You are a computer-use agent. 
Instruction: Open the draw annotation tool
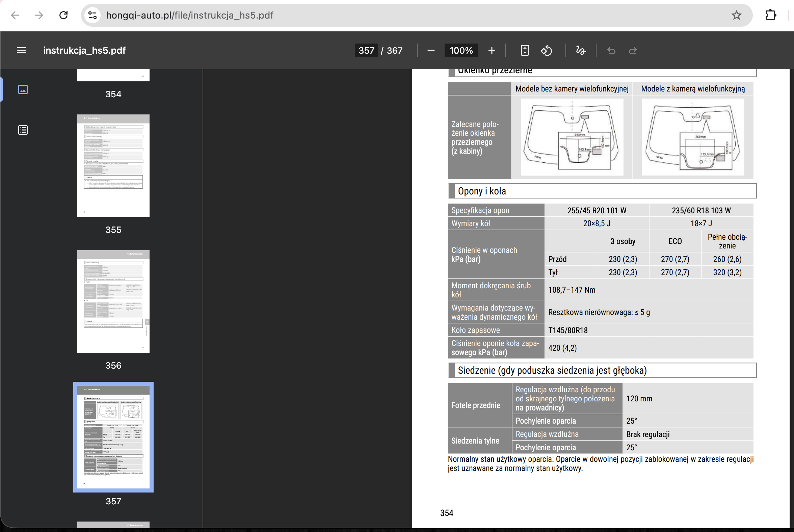tap(581, 51)
